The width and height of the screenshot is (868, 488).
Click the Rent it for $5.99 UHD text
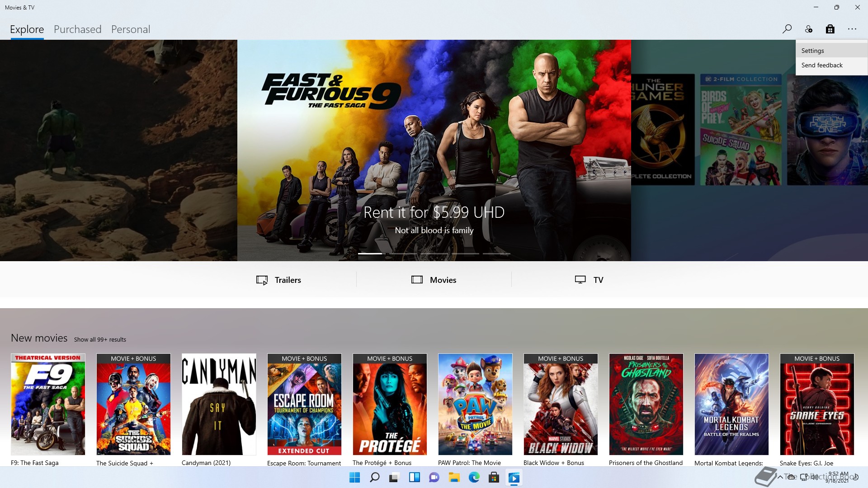click(x=434, y=212)
